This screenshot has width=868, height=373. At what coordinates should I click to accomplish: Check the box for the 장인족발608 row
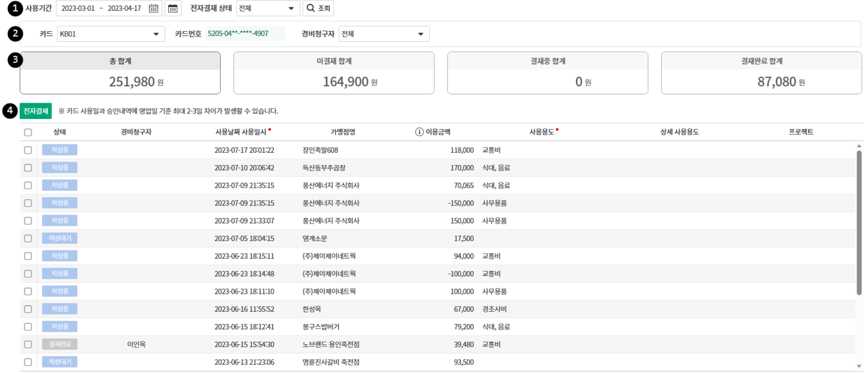[28, 150]
